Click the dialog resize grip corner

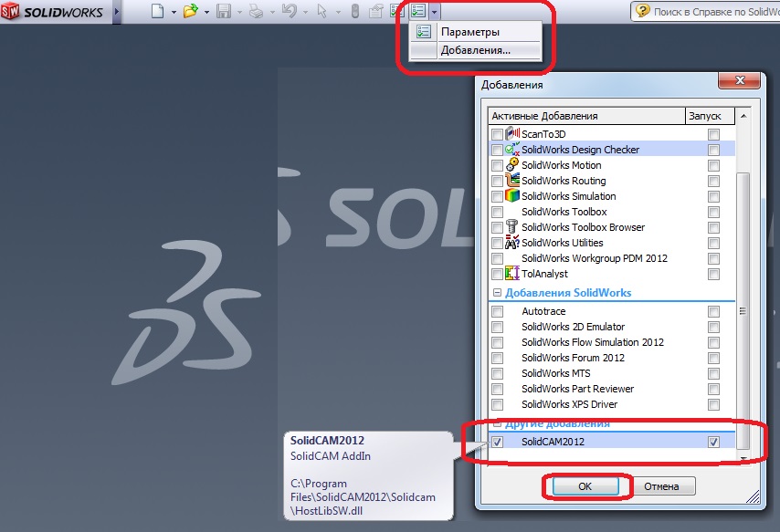tap(754, 496)
